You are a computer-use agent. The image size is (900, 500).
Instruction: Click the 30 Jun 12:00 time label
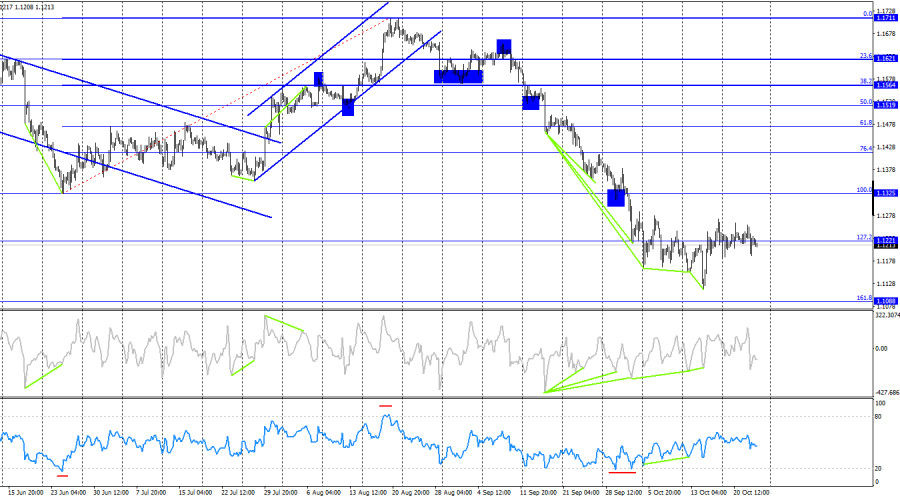[111, 493]
